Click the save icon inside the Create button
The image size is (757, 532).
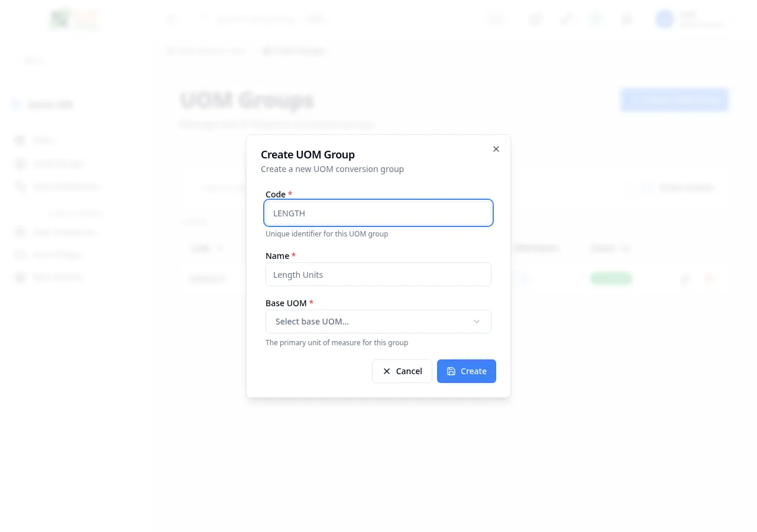(451, 371)
